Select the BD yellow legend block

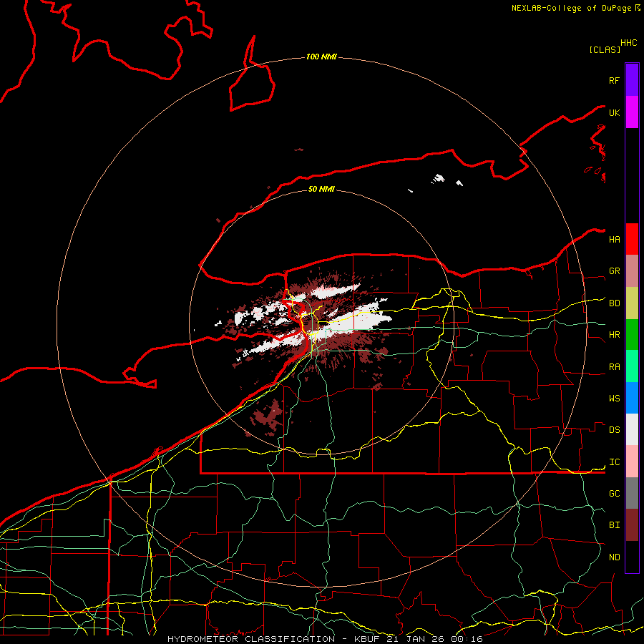[x=632, y=303]
